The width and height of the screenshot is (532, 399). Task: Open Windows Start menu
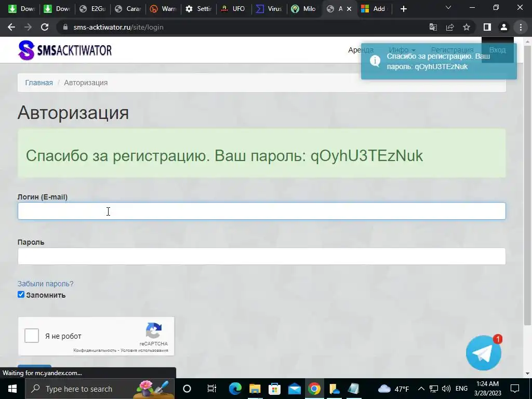(x=12, y=389)
